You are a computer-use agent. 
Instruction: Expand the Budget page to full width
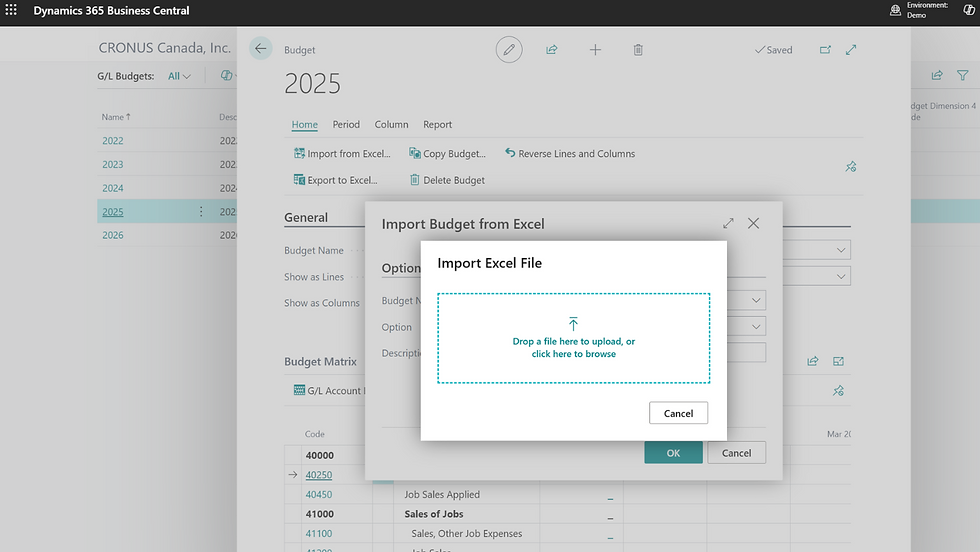click(x=851, y=49)
